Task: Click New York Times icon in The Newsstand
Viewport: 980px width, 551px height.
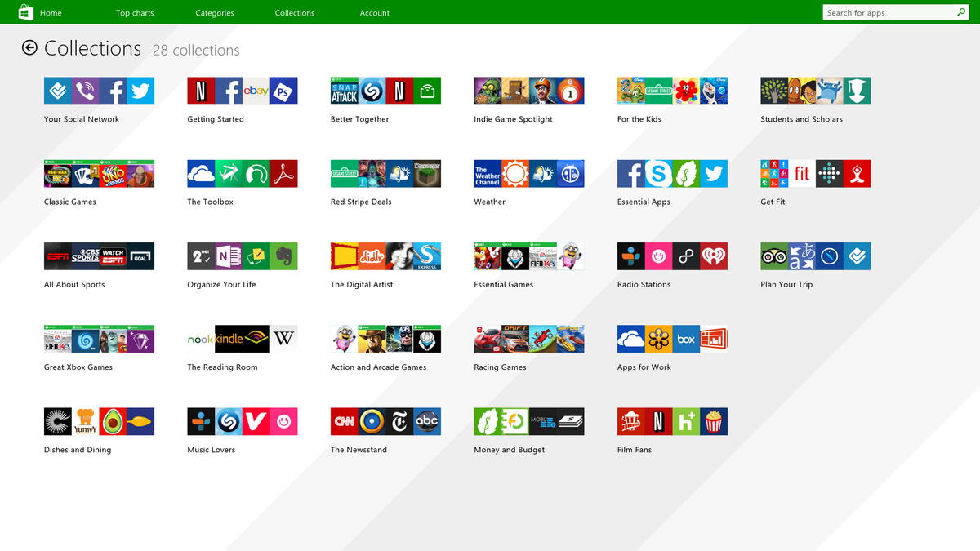Action: point(400,421)
